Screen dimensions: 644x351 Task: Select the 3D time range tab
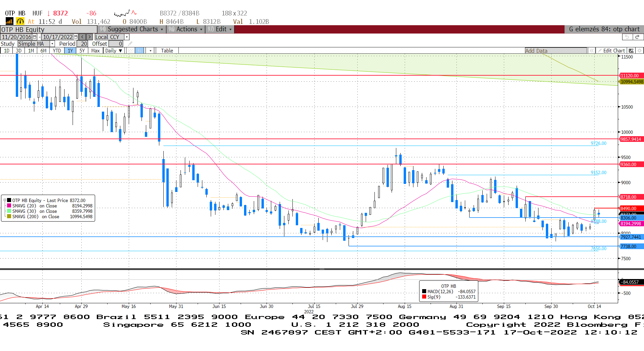[18, 51]
